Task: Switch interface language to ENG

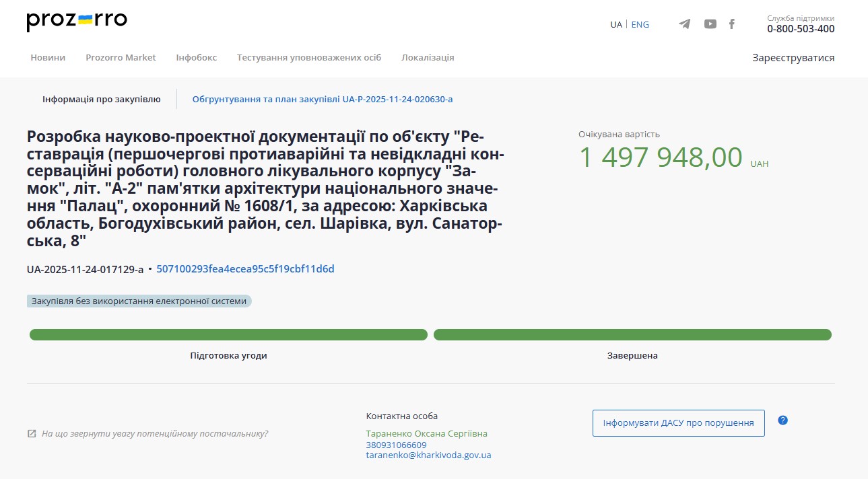Action: 639,24
